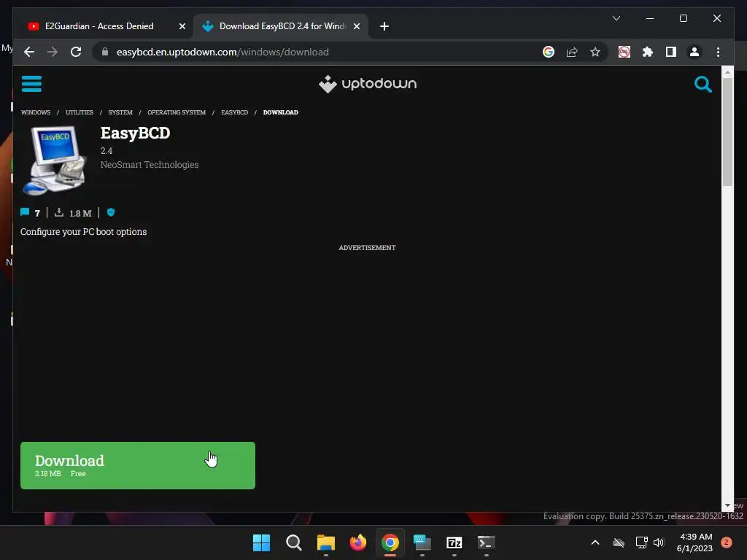
Task: Click the green Download button
Action: pyautogui.click(x=138, y=465)
